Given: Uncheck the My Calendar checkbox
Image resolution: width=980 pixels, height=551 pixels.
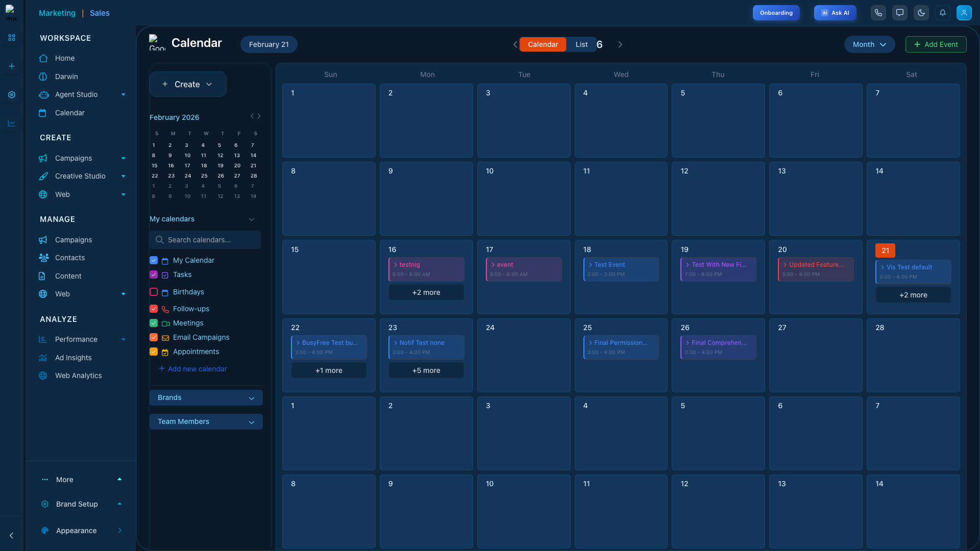Looking at the screenshot, I should (154, 260).
